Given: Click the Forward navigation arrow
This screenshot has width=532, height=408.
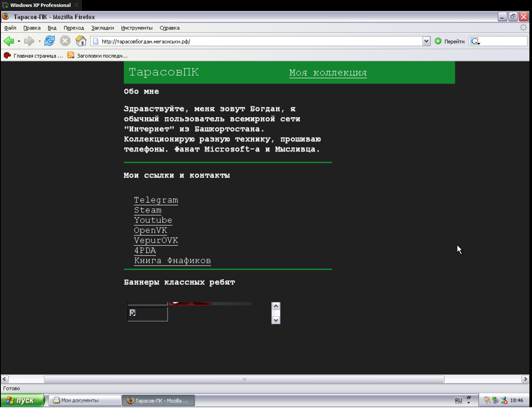Looking at the screenshot, I should [29, 42].
